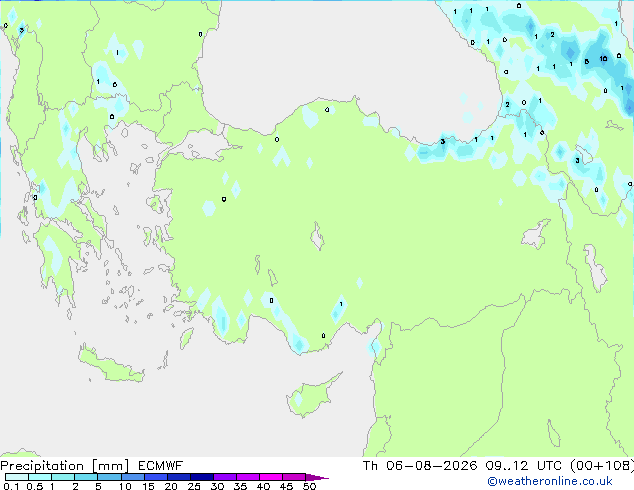Select the 0.5–1 mm legend color box

(40, 477)
